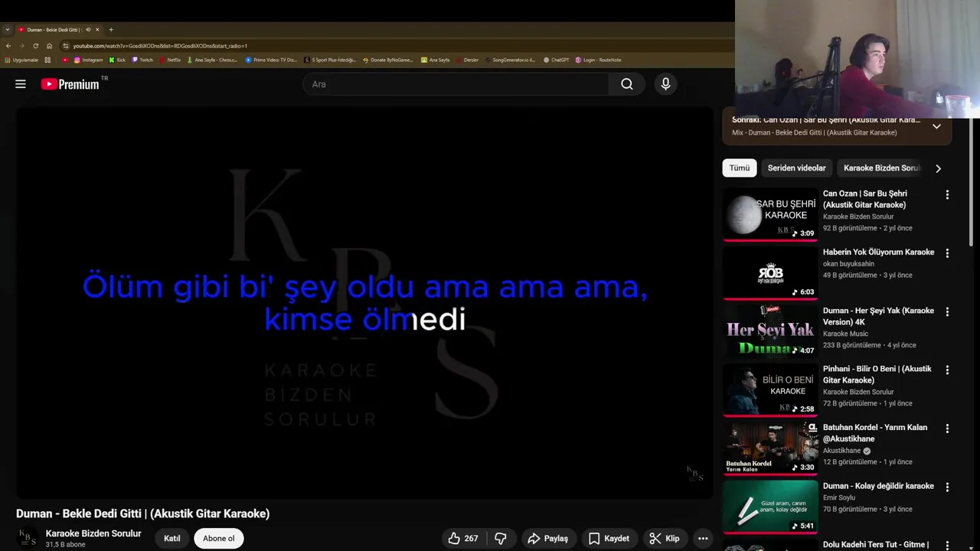Open options menu for Her Şeyi Yak
The image size is (980, 551).
[x=947, y=312]
